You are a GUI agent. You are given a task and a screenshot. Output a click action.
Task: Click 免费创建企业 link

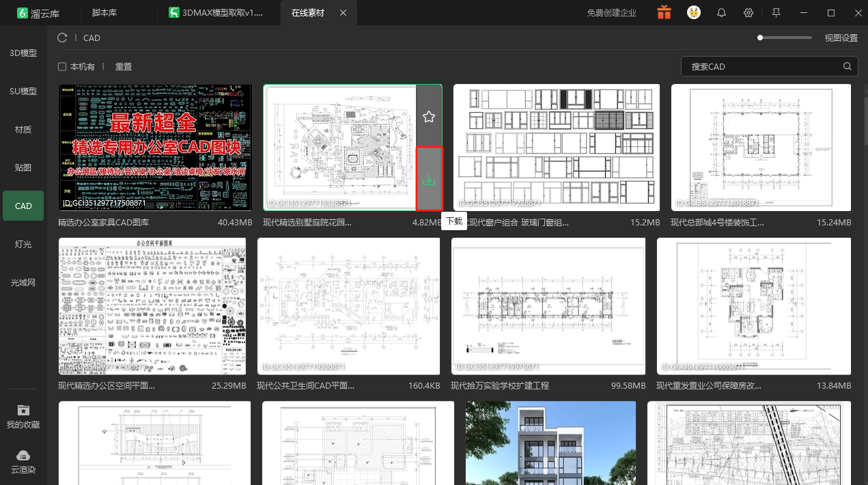[x=612, y=13]
